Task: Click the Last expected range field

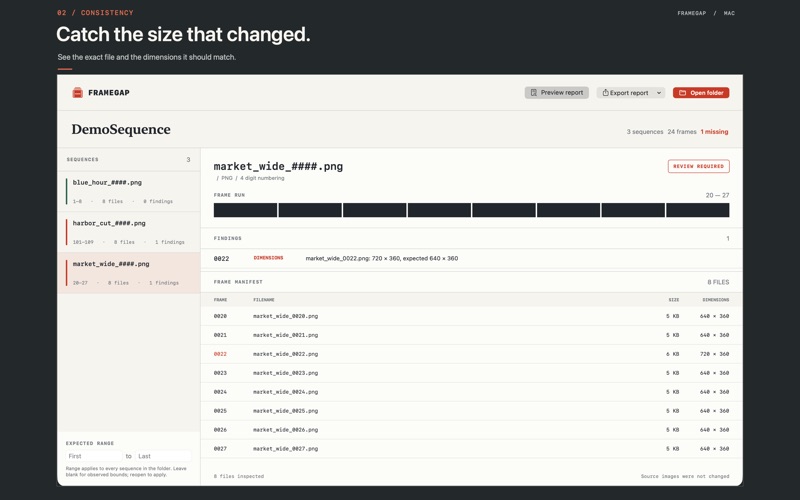Action: pos(163,456)
